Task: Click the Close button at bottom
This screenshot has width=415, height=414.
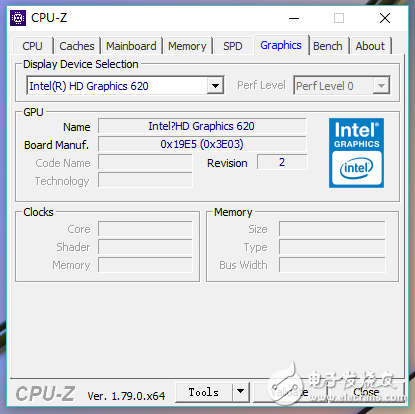Action: (366, 393)
